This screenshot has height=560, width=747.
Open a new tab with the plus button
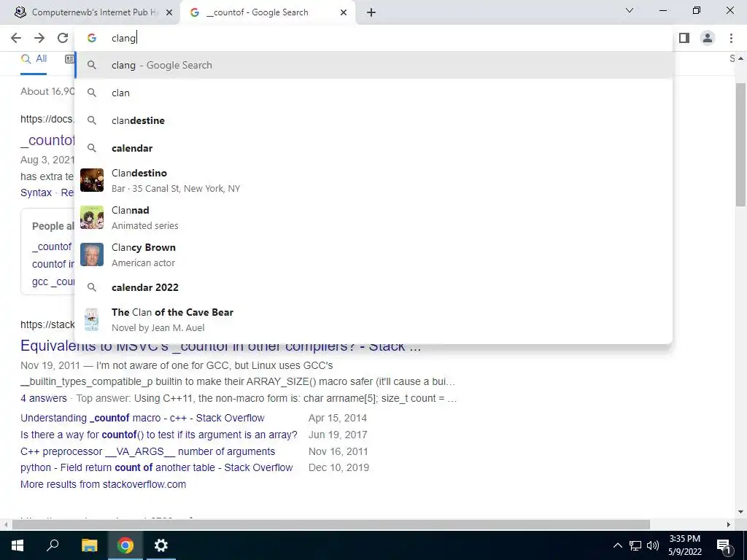pyautogui.click(x=371, y=12)
